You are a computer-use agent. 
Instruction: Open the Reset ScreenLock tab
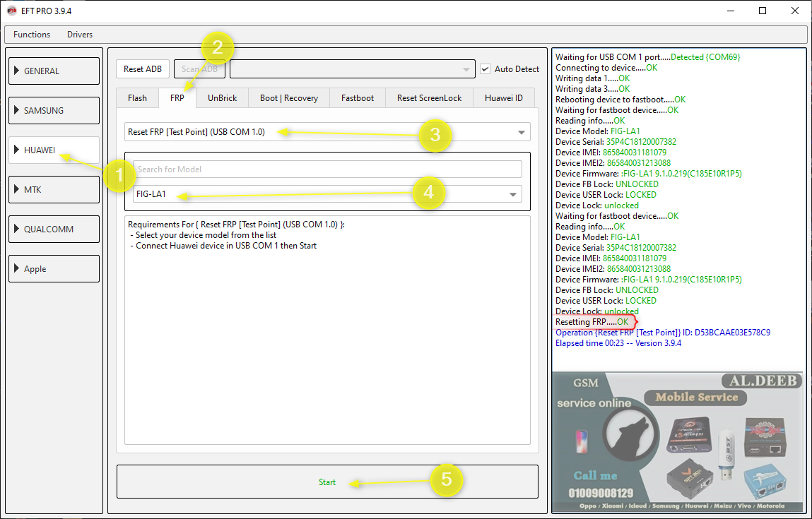pyautogui.click(x=429, y=97)
